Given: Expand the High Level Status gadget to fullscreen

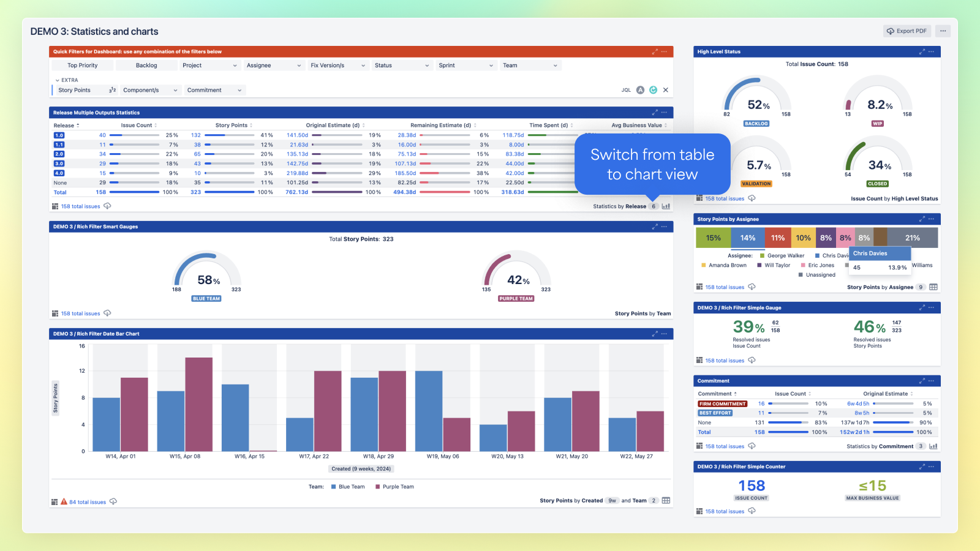Looking at the screenshot, I should point(922,51).
